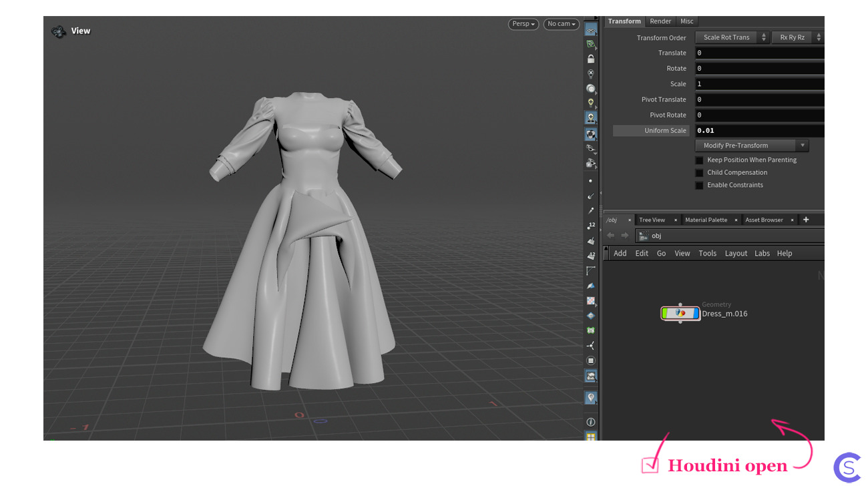Switch to the Transform tab
The image size is (868, 488).
click(624, 21)
